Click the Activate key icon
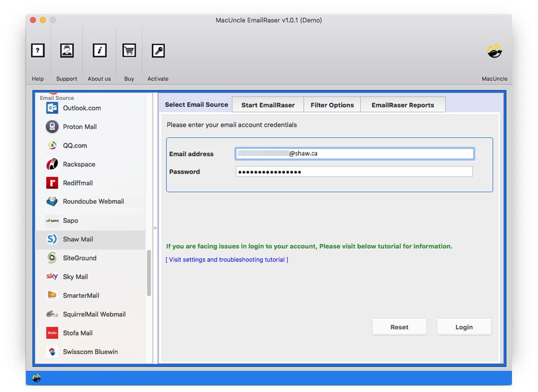The image size is (538, 392). pos(158,51)
